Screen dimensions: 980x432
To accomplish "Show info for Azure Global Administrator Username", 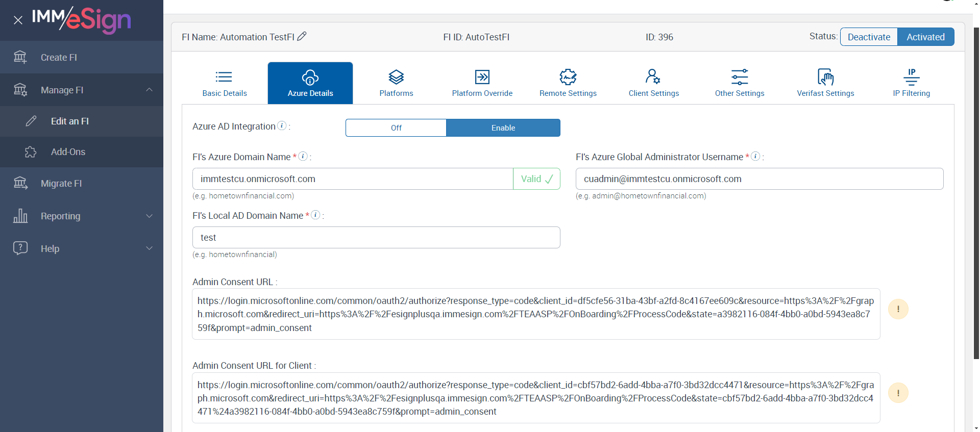I will point(756,156).
